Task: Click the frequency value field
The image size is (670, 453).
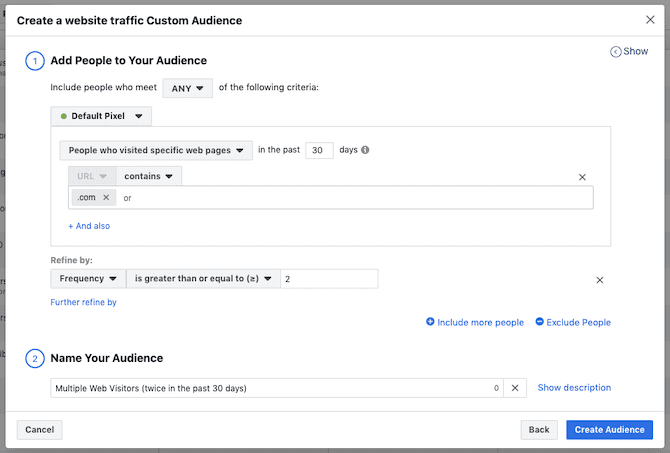Action: [x=328, y=279]
